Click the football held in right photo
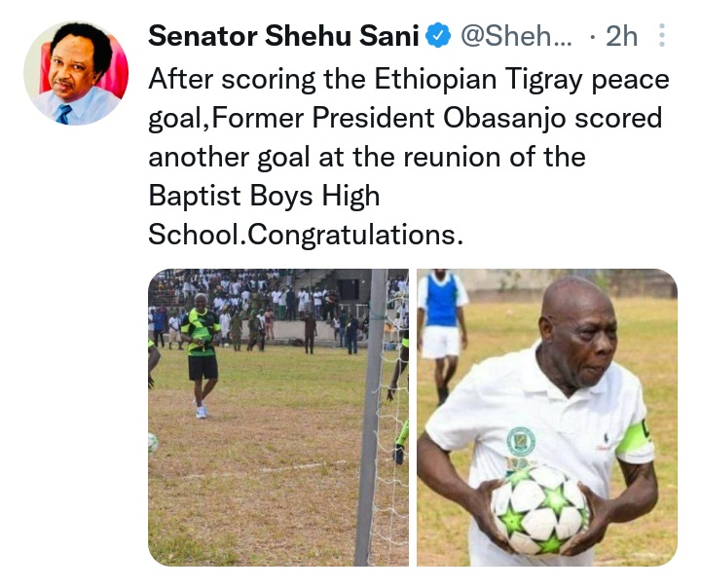Screen dimensions: 701x588 point(542,507)
